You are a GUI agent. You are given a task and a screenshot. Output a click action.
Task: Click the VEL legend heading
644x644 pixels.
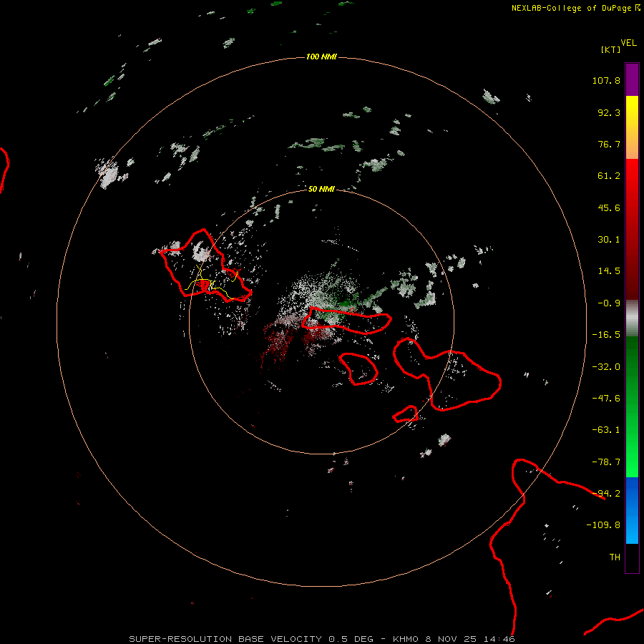click(x=628, y=43)
